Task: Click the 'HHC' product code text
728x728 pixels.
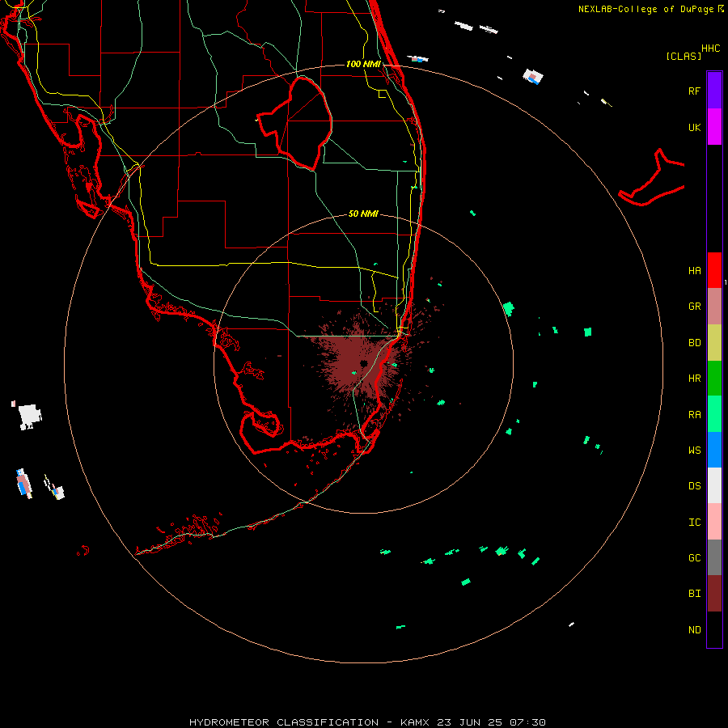Action: tap(710, 49)
